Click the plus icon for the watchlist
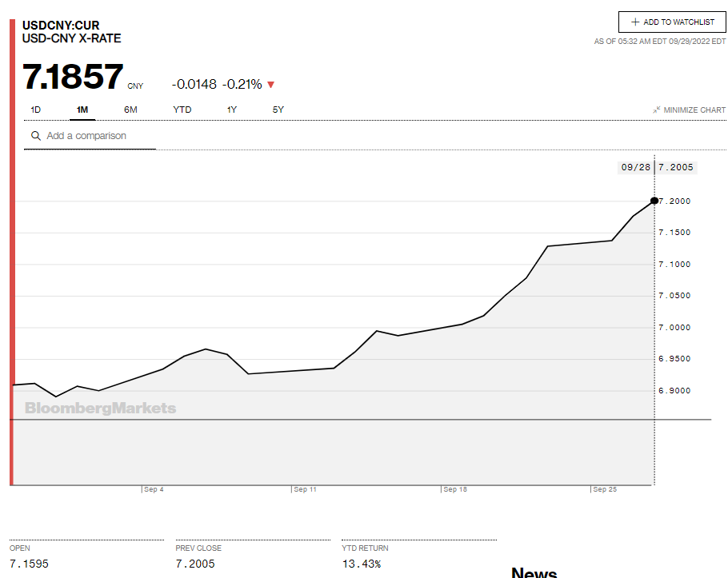This screenshot has height=578, width=728. pos(635,22)
